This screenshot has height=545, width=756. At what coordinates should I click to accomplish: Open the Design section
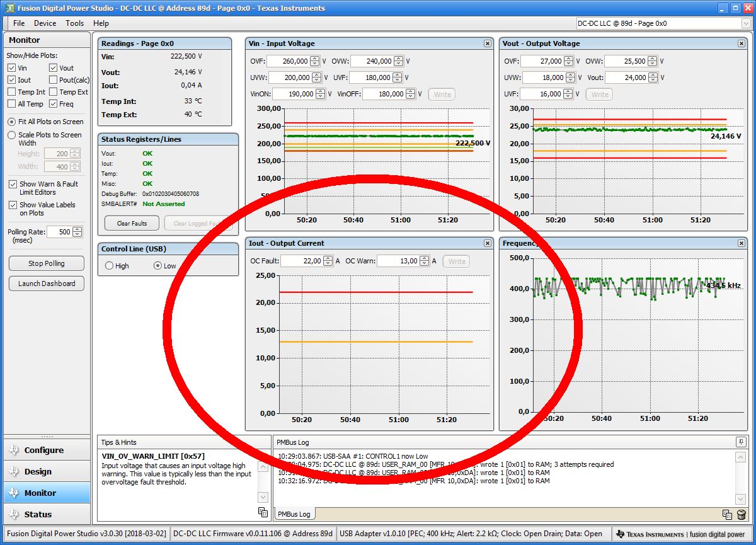(x=47, y=471)
